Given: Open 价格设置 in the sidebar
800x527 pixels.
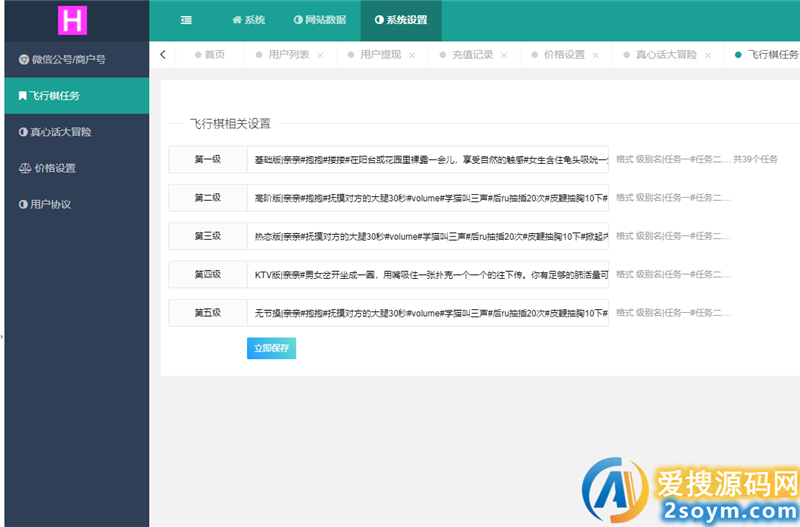Looking at the screenshot, I should (77, 168).
